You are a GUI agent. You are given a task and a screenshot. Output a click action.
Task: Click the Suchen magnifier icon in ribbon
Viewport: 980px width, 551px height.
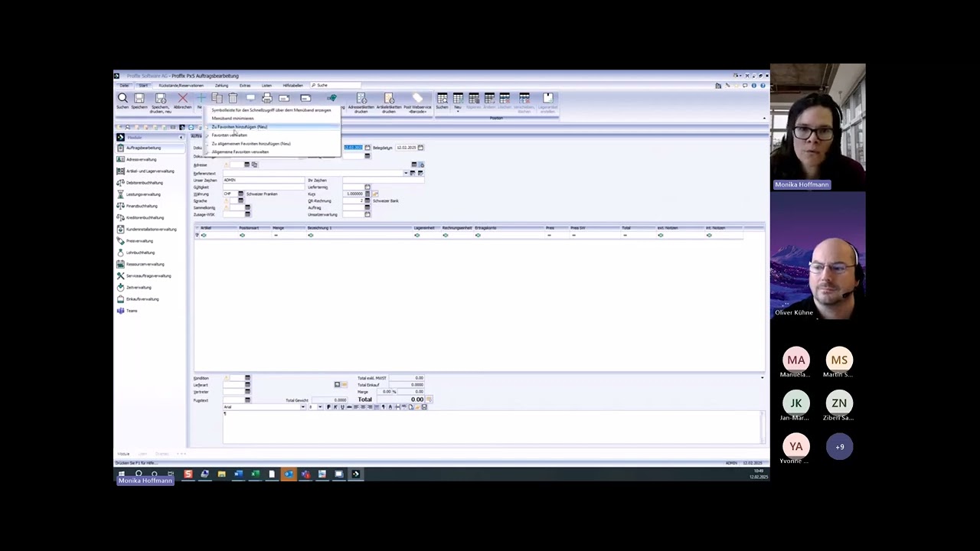click(x=122, y=98)
